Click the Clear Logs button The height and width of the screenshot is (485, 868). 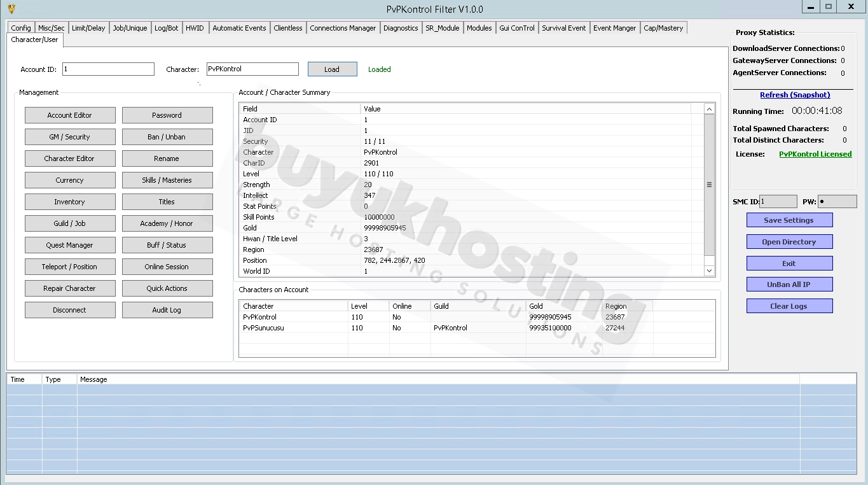789,306
